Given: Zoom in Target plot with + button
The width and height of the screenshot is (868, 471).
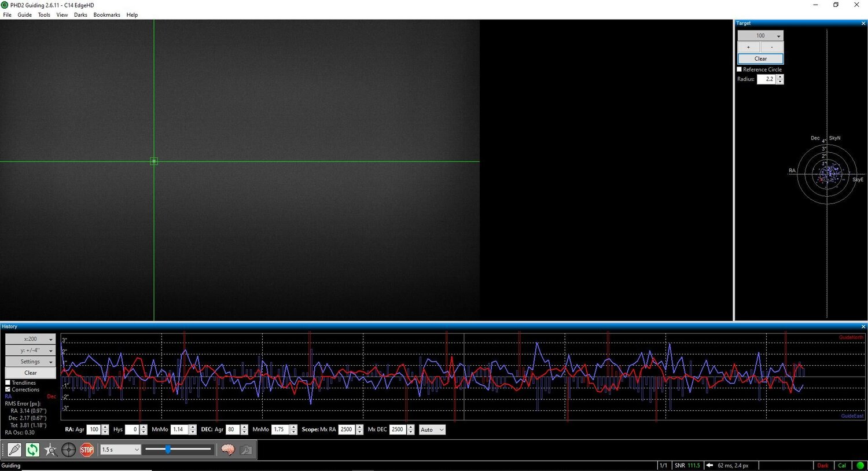Looking at the screenshot, I should (749, 47).
